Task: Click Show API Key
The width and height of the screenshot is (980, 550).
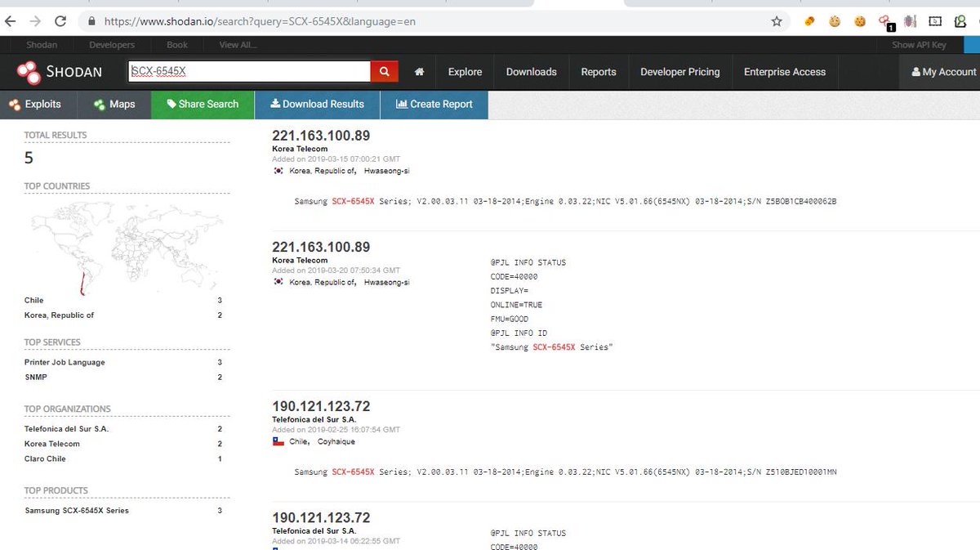Action: click(919, 45)
